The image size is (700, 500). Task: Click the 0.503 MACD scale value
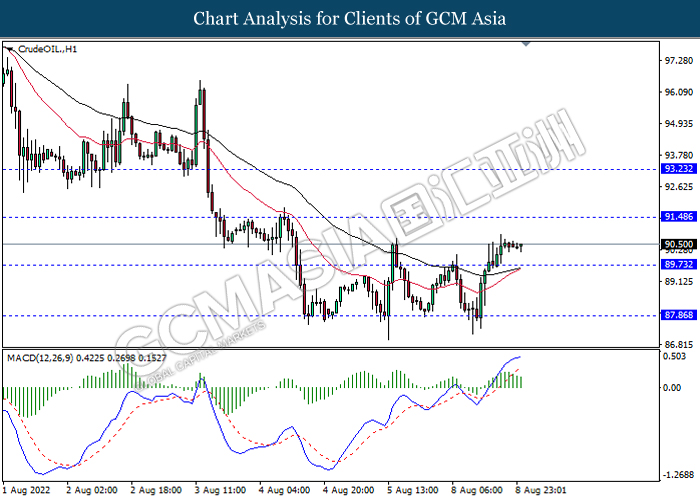tap(675, 356)
